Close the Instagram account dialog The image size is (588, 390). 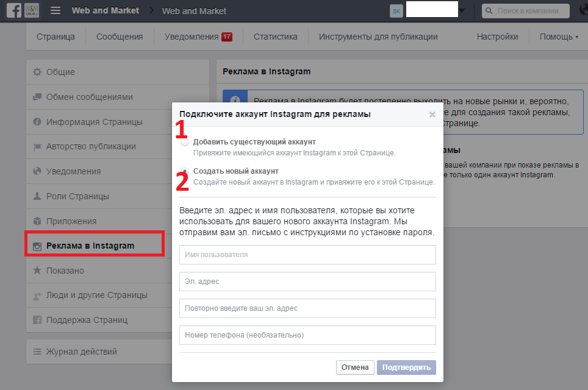pos(432,115)
